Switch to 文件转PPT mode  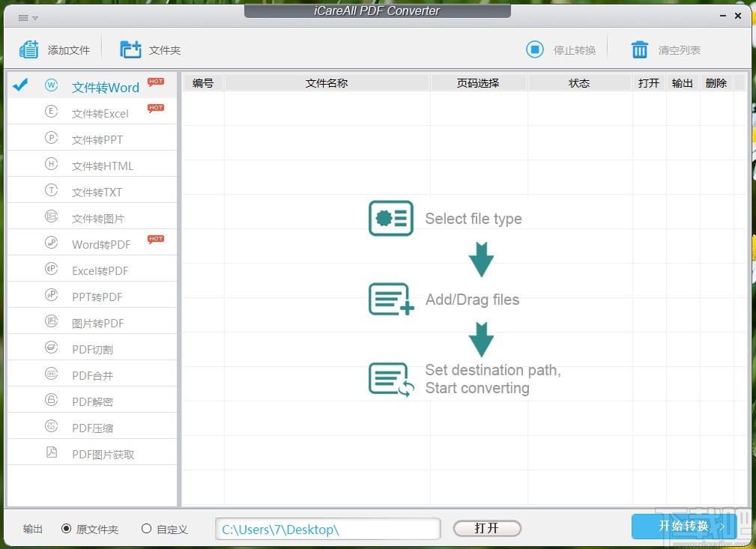[92, 138]
